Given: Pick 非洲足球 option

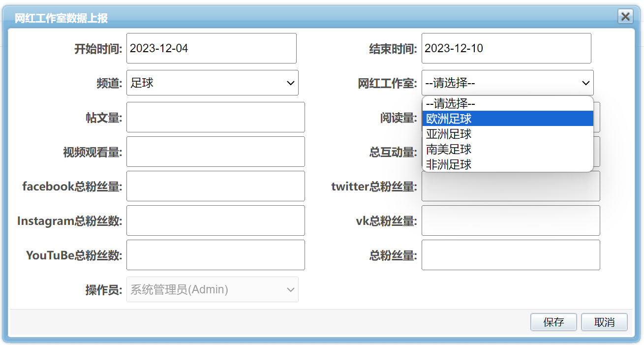Looking at the screenshot, I should (x=507, y=164).
